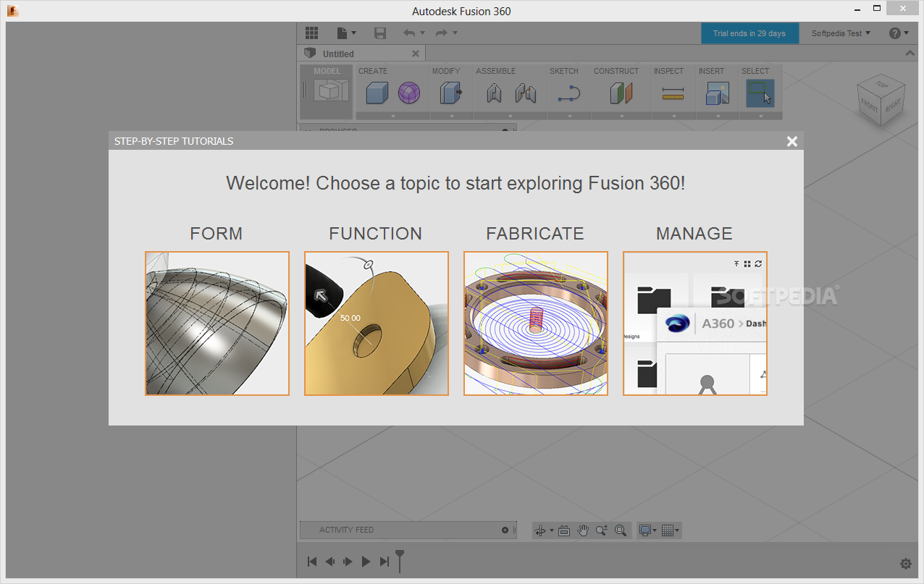Screen dimensions: 924x584
Task: Play the design timeline
Action: pyautogui.click(x=366, y=562)
